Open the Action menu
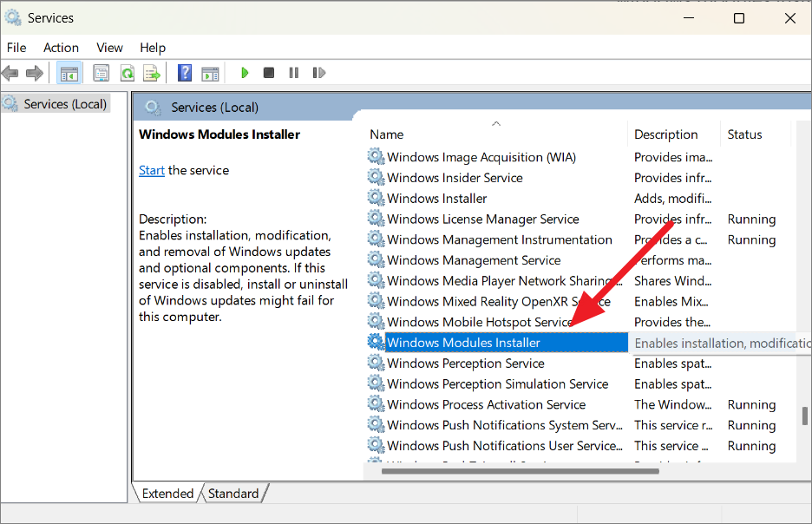Image resolution: width=812 pixels, height=524 pixels. (61, 48)
